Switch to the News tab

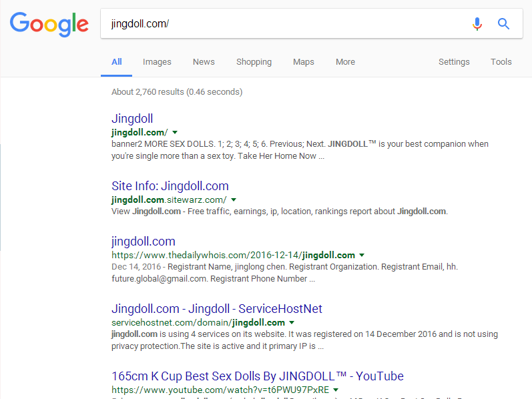[x=204, y=62]
